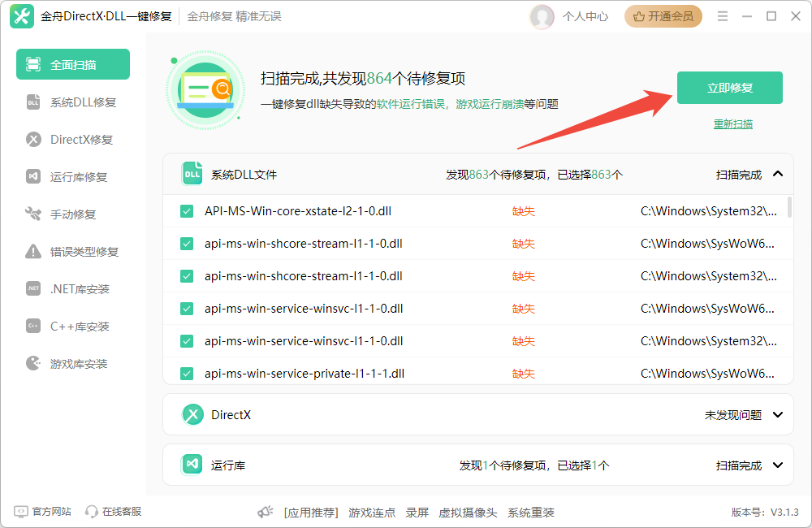This screenshot has width=812, height=528.
Task: Click 缺失 status of api-ms-win-service-private row
Action: (523, 374)
